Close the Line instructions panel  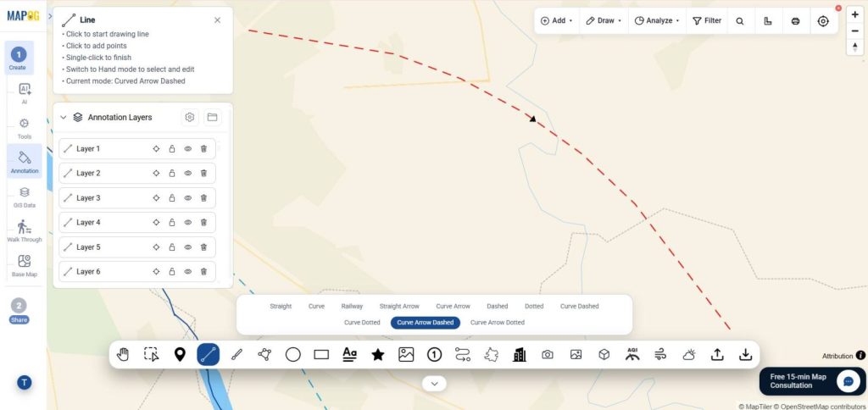pyautogui.click(x=218, y=20)
